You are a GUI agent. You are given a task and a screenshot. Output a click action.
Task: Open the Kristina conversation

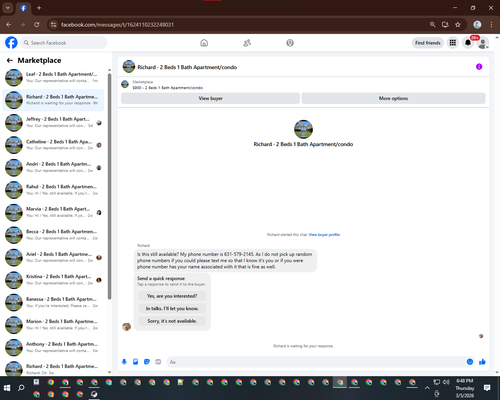pos(53,280)
